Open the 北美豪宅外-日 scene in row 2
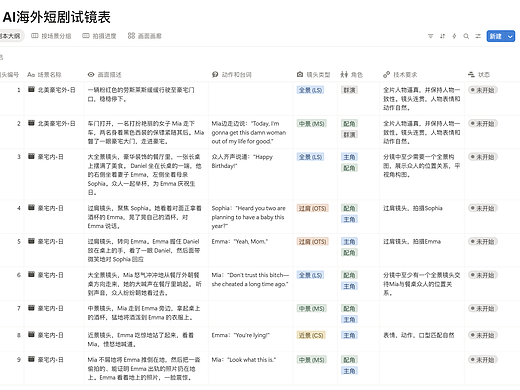This screenshot has height=390, width=520. click(57, 124)
